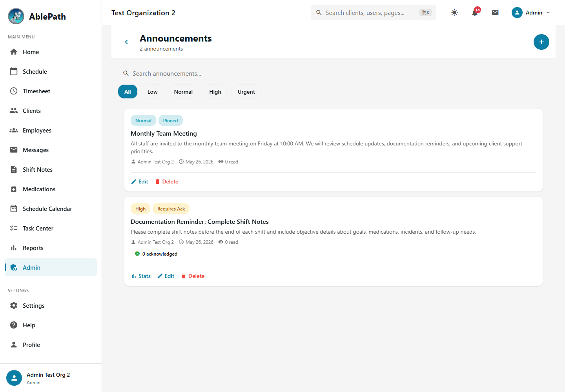Click the Monthly Team Meeting title
Image resolution: width=565 pixels, height=392 pixels.
click(164, 133)
